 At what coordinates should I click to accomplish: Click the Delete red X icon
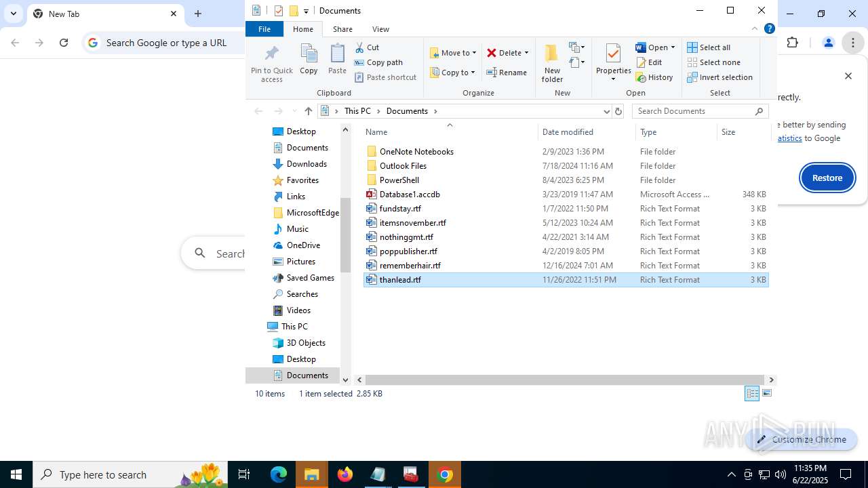(493, 53)
